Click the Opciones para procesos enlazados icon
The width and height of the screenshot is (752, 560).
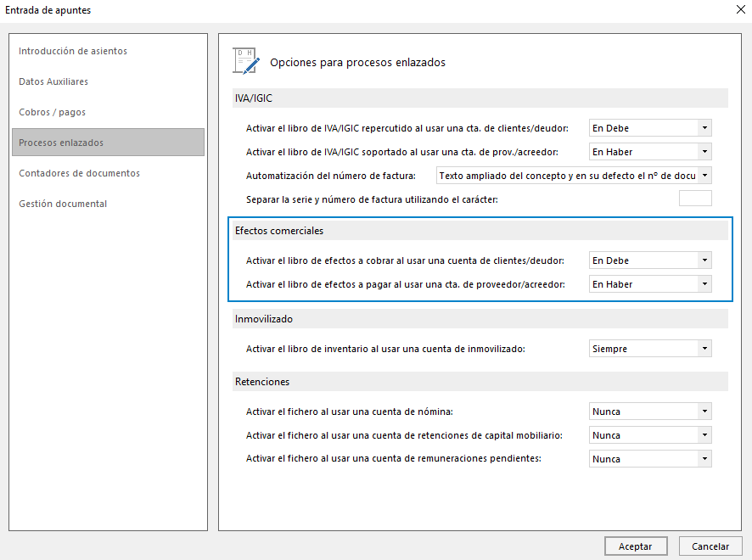pyautogui.click(x=246, y=61)
